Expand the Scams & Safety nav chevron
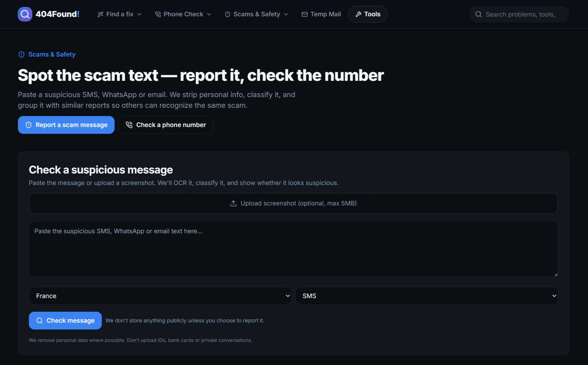 click(x=286, y=14)
